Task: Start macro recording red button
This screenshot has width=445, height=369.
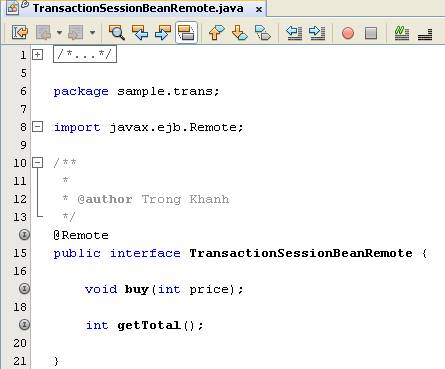Action: click(x=348, y=33)
